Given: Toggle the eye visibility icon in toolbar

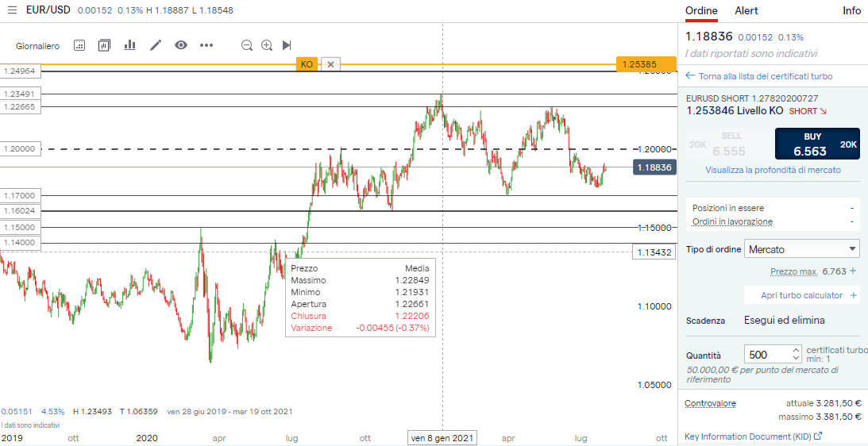Looking at the screenshot, I should tap(181, 45).
